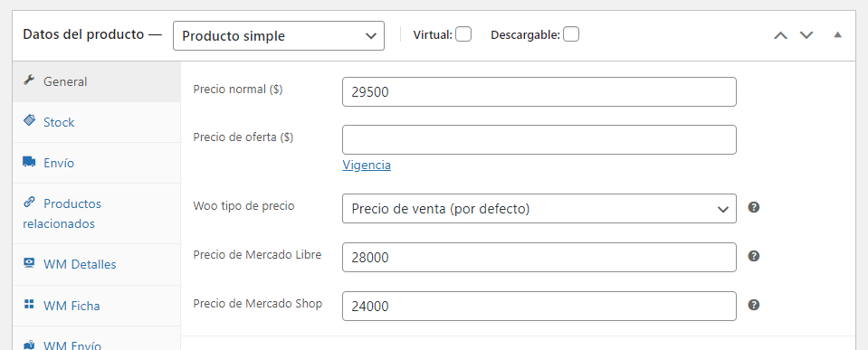The width and height of the screenshot is (868, 350).
Task: Enable the Virtual checkbox
Action: (463, 35)
